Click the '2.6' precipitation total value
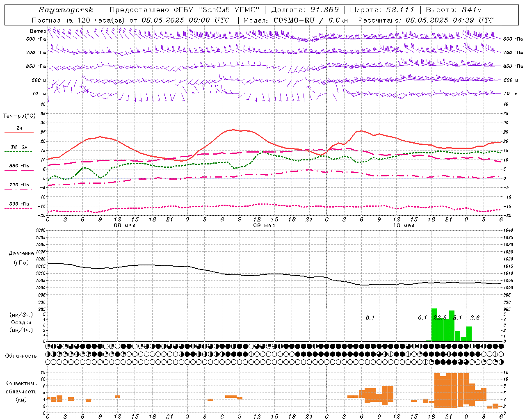The image size is (525, 420). [475, 317]
